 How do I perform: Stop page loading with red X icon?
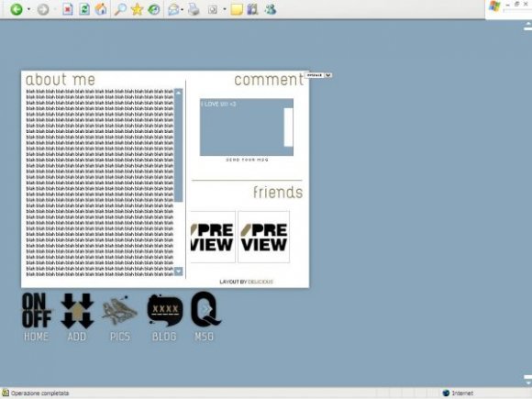point(67,9)
